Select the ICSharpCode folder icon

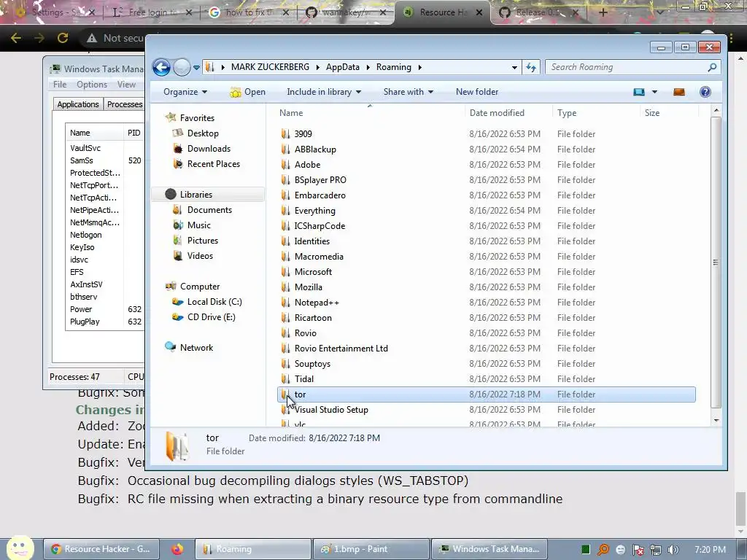click(x=285, y=226)
